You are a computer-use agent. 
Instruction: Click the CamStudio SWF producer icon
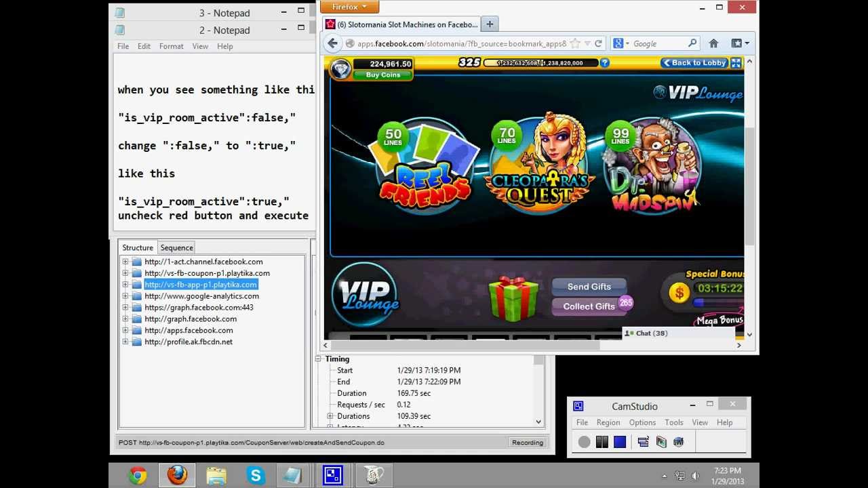678,442
